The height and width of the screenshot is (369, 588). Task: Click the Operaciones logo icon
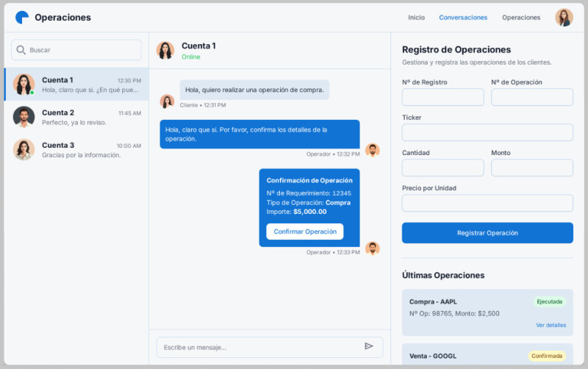22,17
